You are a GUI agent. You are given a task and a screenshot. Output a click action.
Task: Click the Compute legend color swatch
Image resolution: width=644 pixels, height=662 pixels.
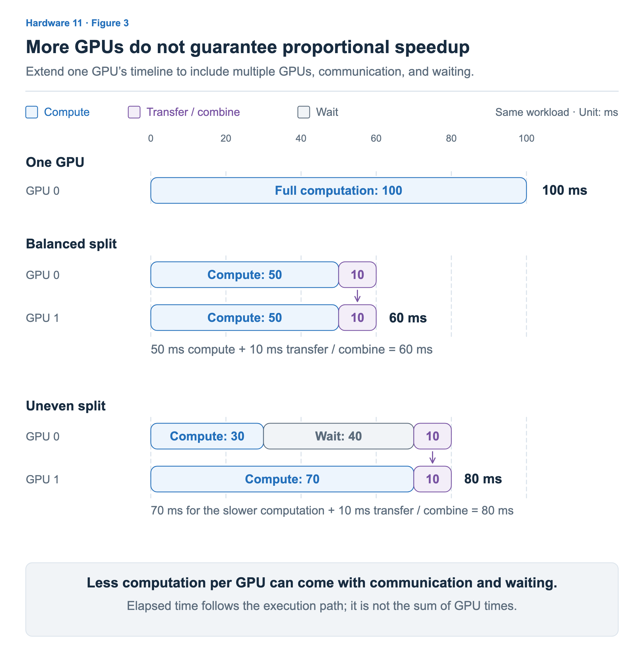32,112
